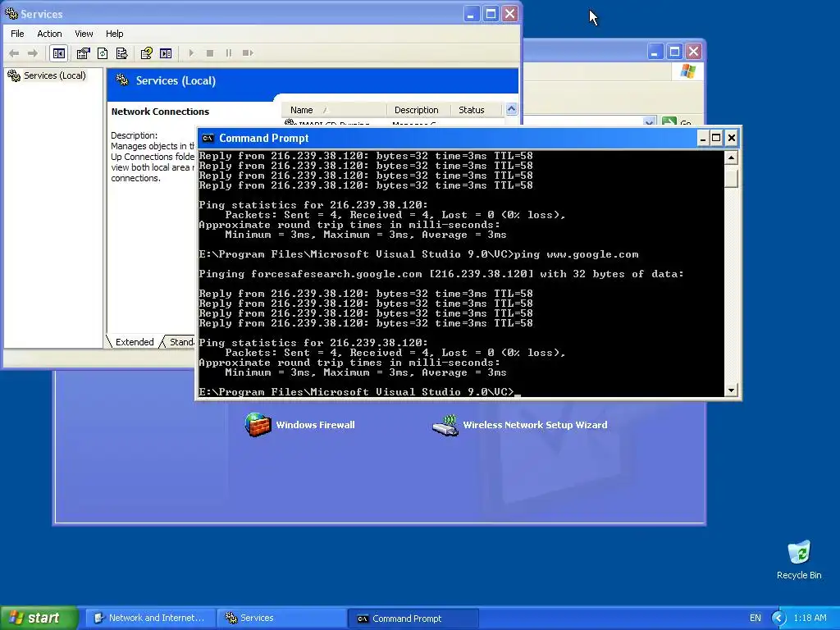Screen dimensions: 840x630
Task: Toggle the Show/Hide Action Pane icon
Action: pos(166,53)
